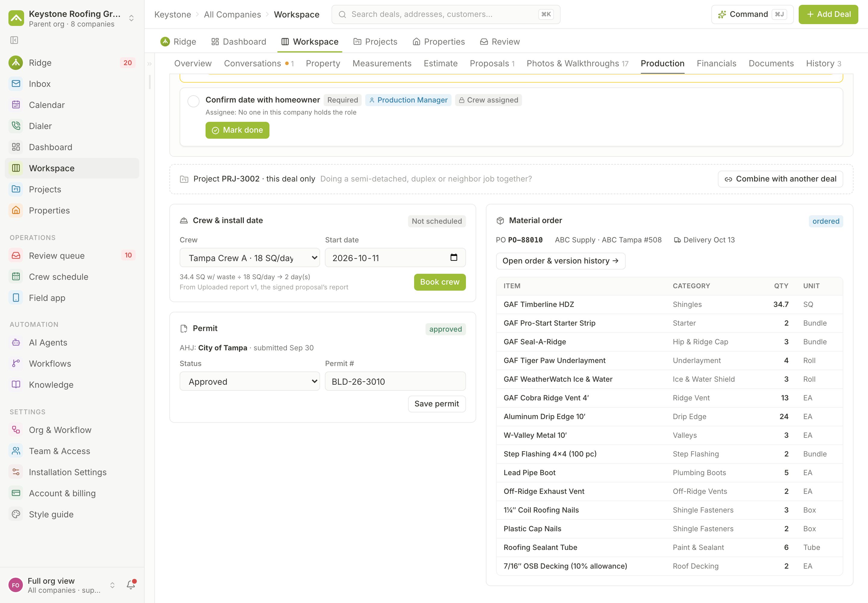The width and height of the screenshot is (868, 603).
Task: Switch to the Financials tab
Action: pos(716,64)
